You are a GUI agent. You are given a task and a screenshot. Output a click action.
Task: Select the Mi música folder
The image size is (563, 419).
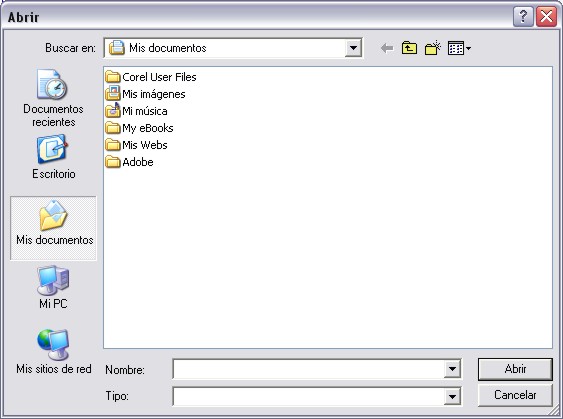[x=136, y=111]
